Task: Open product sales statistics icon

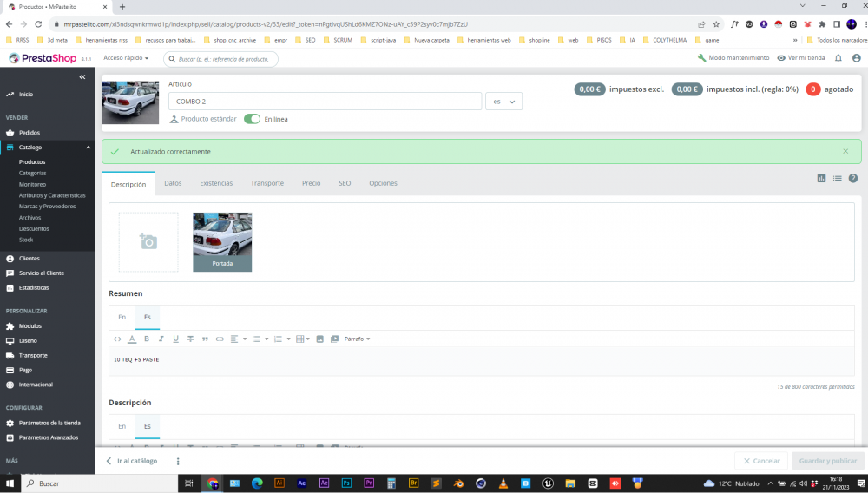Action: click(x=821, y=178)
